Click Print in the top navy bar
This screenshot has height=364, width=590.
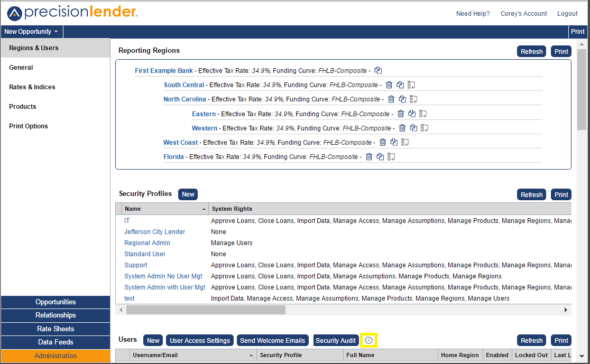(x=578, y=32)
